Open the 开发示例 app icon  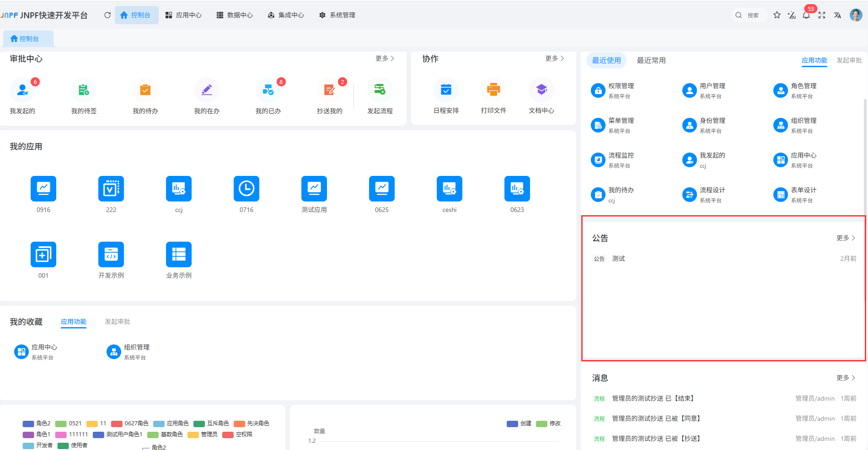click(x=111, y=254)
